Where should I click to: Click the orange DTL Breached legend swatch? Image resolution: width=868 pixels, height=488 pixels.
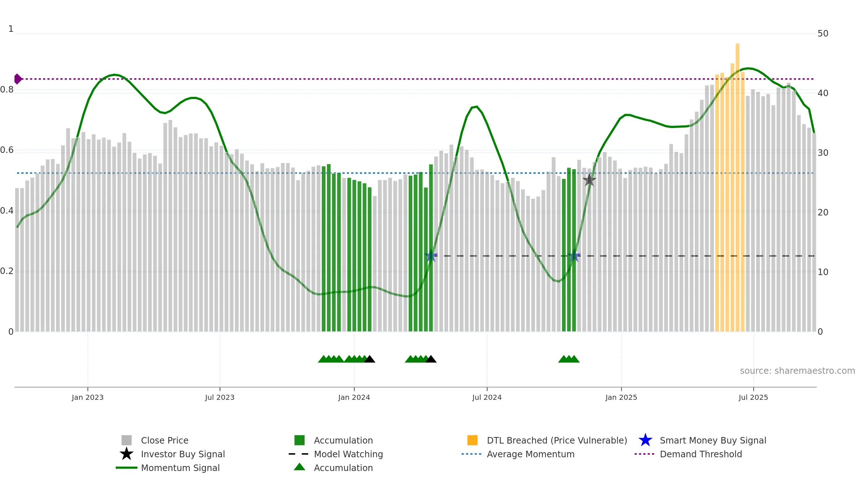(472, 440)
